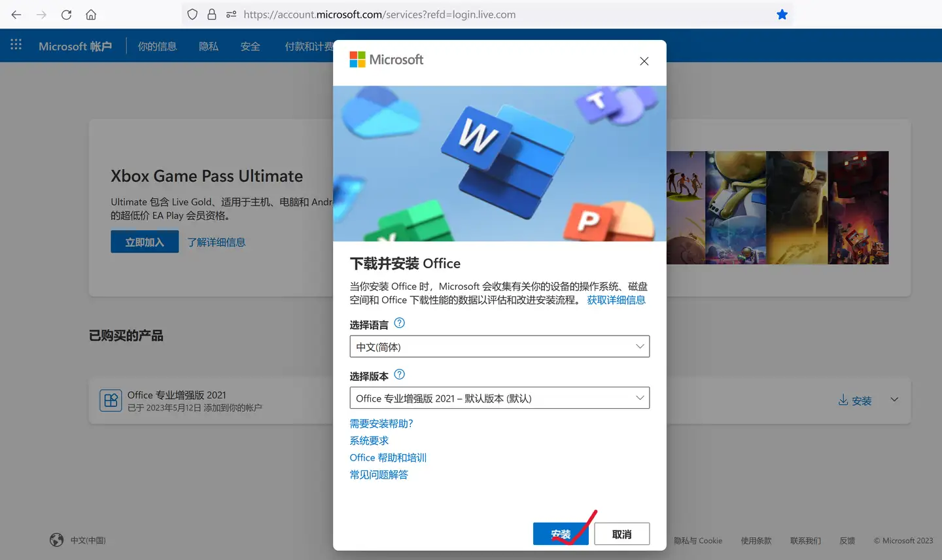Open the 中文(简体) language dropdown
This screenshot has height=560, width=942.
[500, 347]
